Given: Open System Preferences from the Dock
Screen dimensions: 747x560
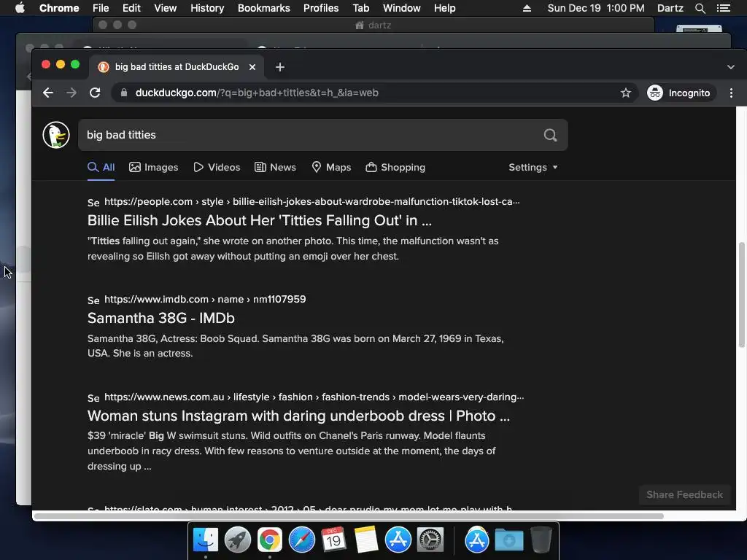Looking at the screenshot, I should [x=430, y=540].
